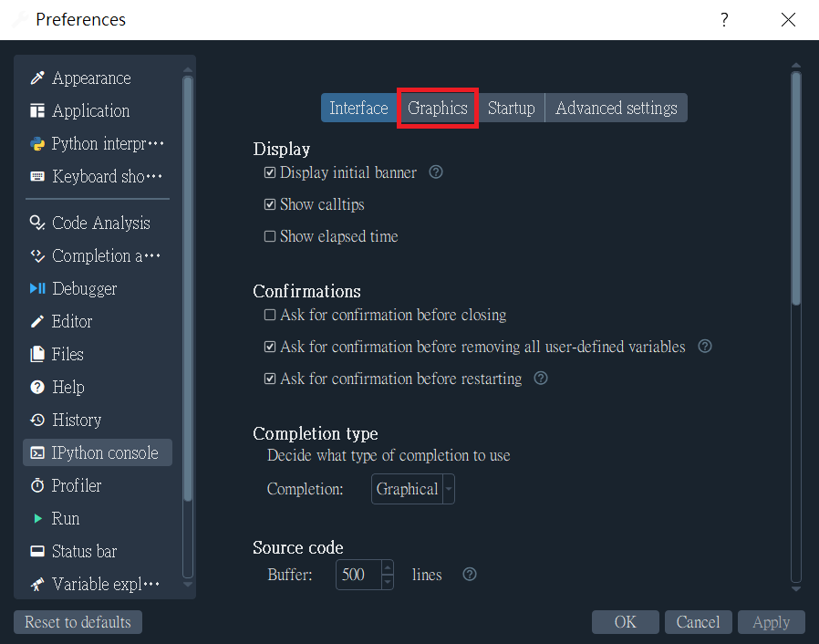Click help icon beside Display initial banner
Image resolution: width=819 pixels, height=644 pixels.
(436, 172)
